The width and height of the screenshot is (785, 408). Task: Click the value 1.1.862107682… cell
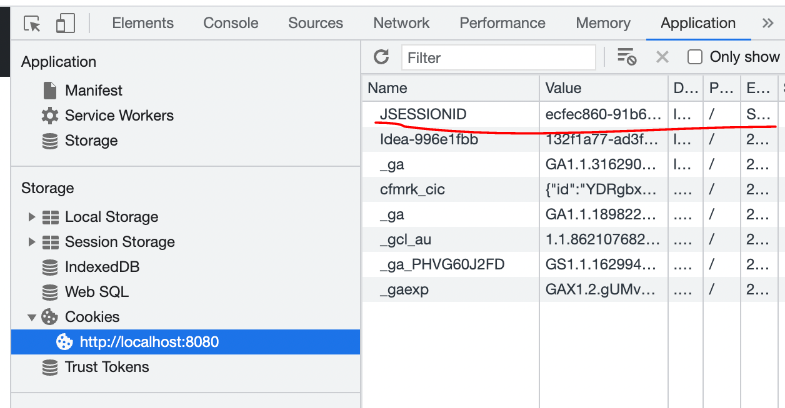tap(603, 239)
